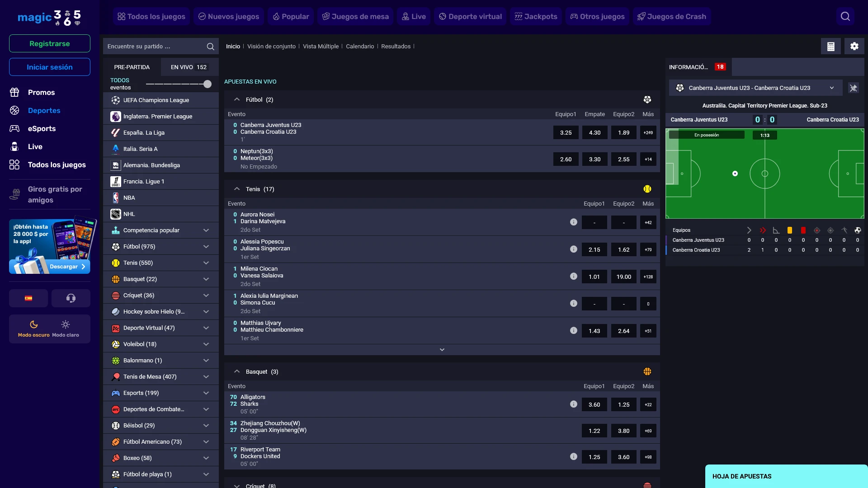Open the search magnifier in top bar
This screenshot has height=488, width=868.
coord(845,17)
